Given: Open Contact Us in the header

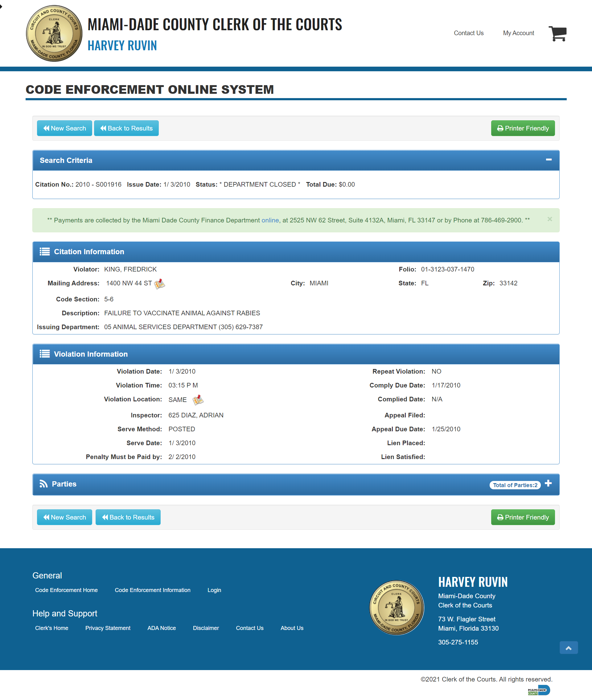Looking at the screenshot, I should tap(468, 33).
